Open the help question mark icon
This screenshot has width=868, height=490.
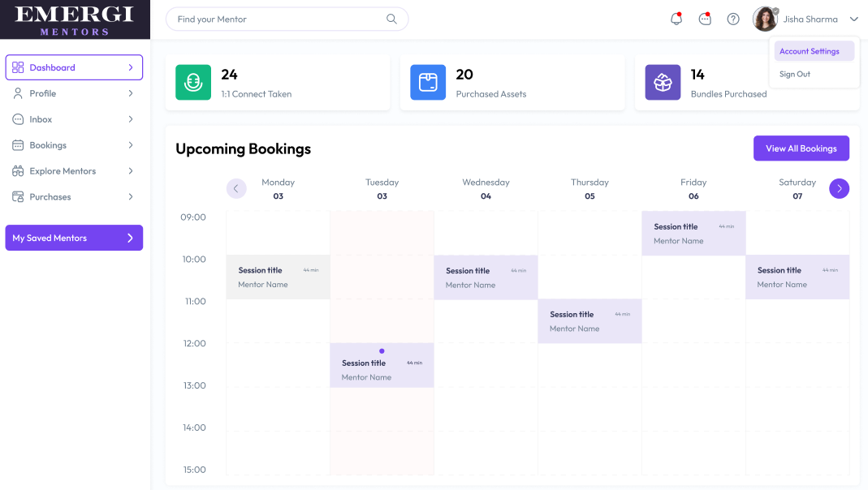click(732, 18)
